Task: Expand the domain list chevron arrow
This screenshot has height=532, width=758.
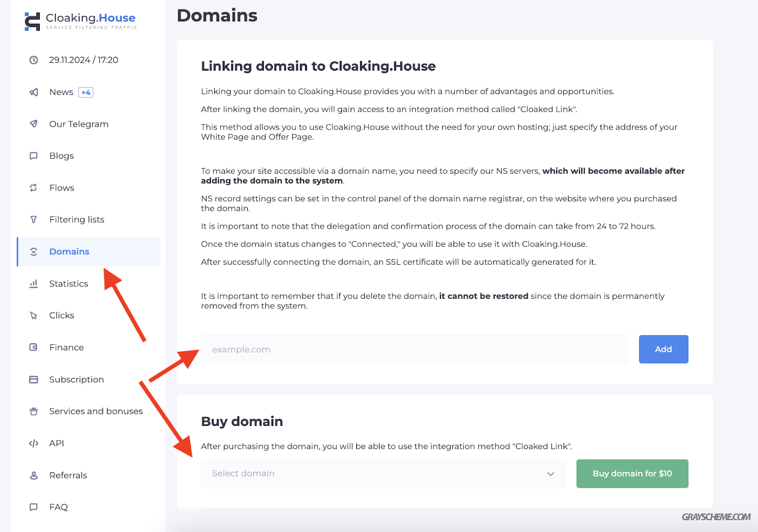Action: (550, 474)
